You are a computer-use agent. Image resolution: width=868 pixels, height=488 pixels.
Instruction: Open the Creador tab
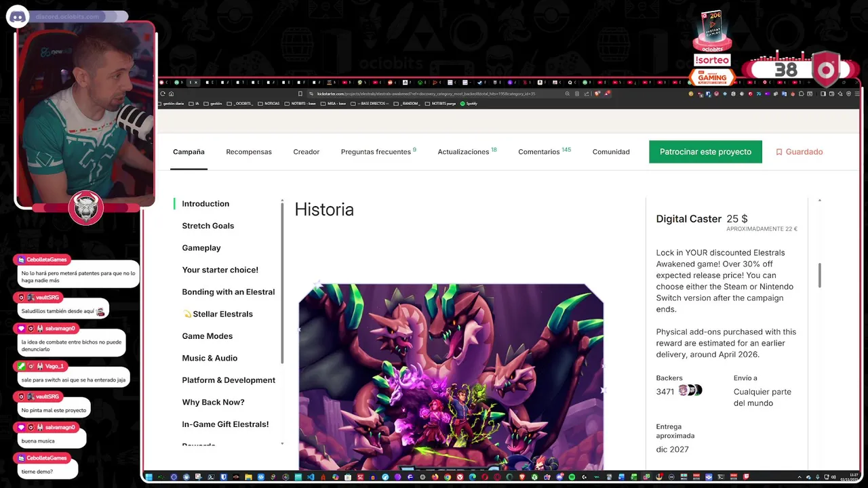pos(307,152)
